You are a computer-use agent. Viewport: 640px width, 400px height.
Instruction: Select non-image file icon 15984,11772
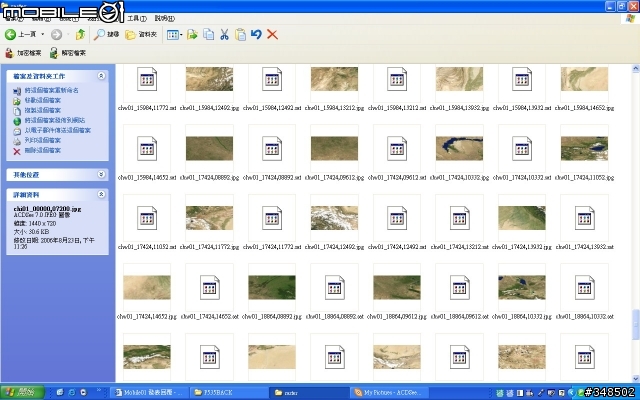[147, 79]
